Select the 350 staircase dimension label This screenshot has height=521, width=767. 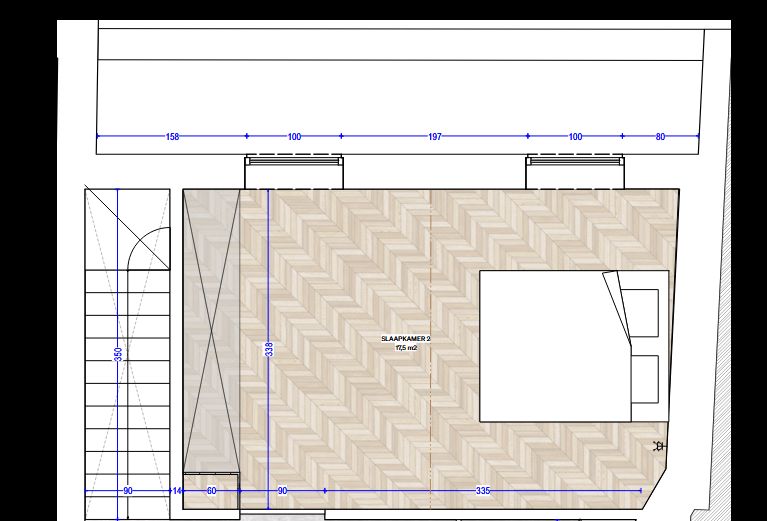coord(118,354)
